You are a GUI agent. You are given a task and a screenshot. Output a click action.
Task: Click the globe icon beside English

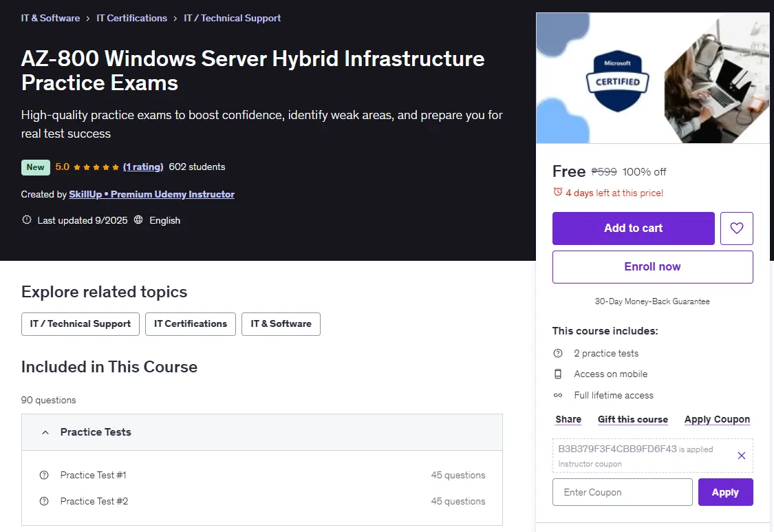pyautogui.click(x=138, y=220)
